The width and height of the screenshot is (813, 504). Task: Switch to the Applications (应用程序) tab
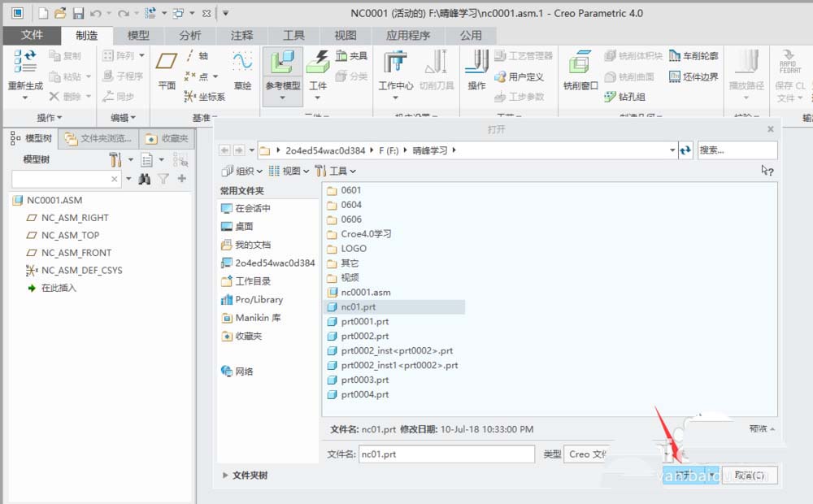click(408, 35)
